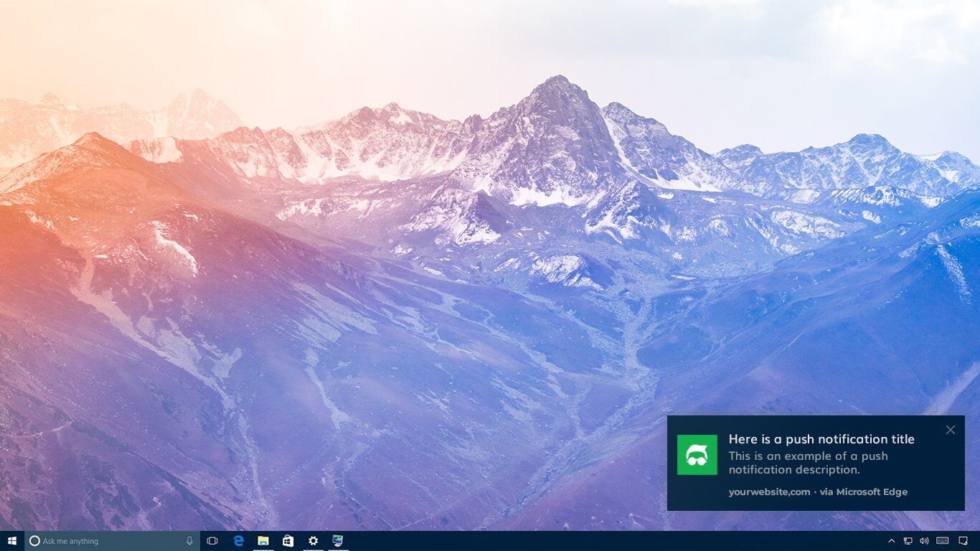Click the notification description text

[x=808, y=463]
